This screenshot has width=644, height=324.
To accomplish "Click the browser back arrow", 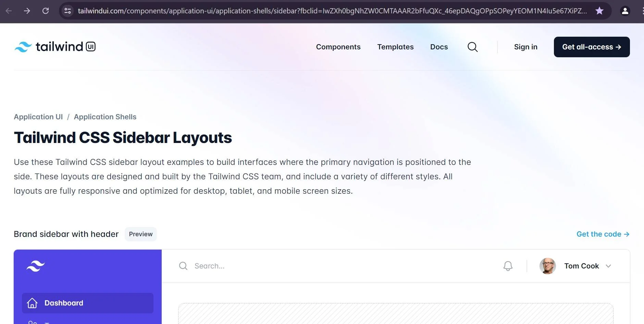I will [x=9, y=11].
